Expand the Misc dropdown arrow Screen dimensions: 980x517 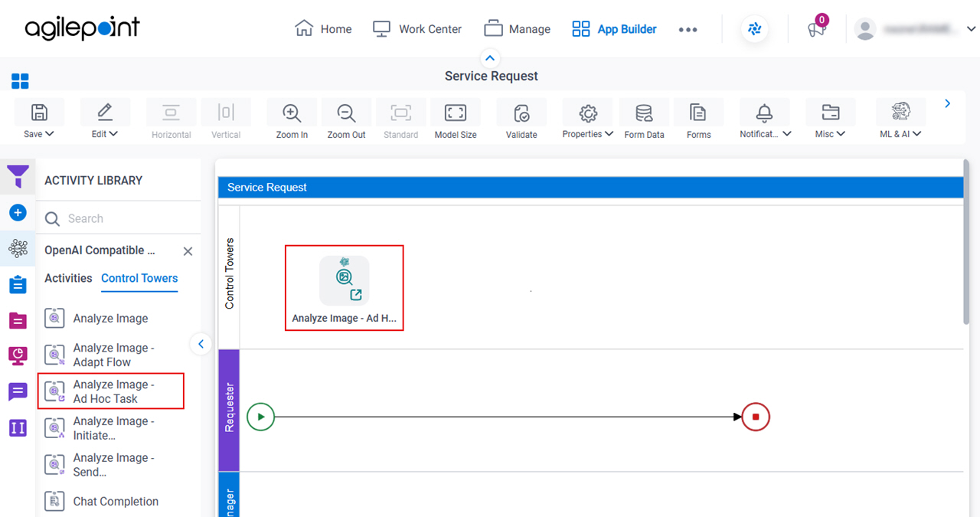[841, 134]
